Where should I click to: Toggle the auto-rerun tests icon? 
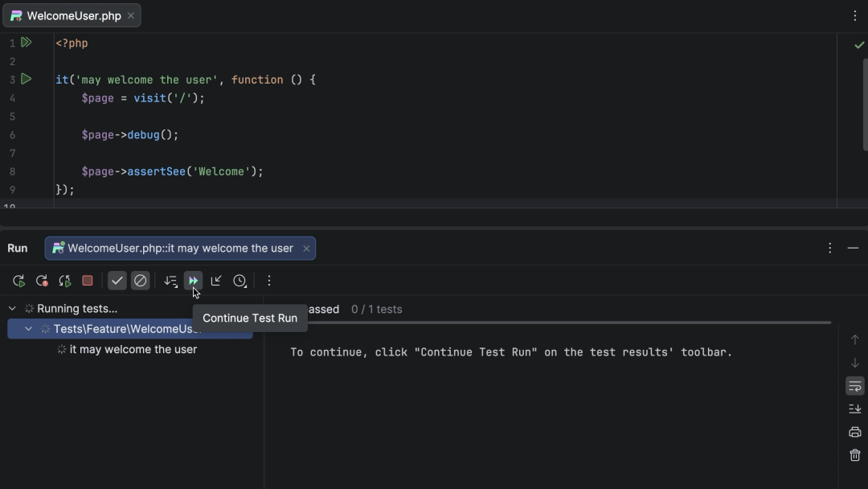65,281
